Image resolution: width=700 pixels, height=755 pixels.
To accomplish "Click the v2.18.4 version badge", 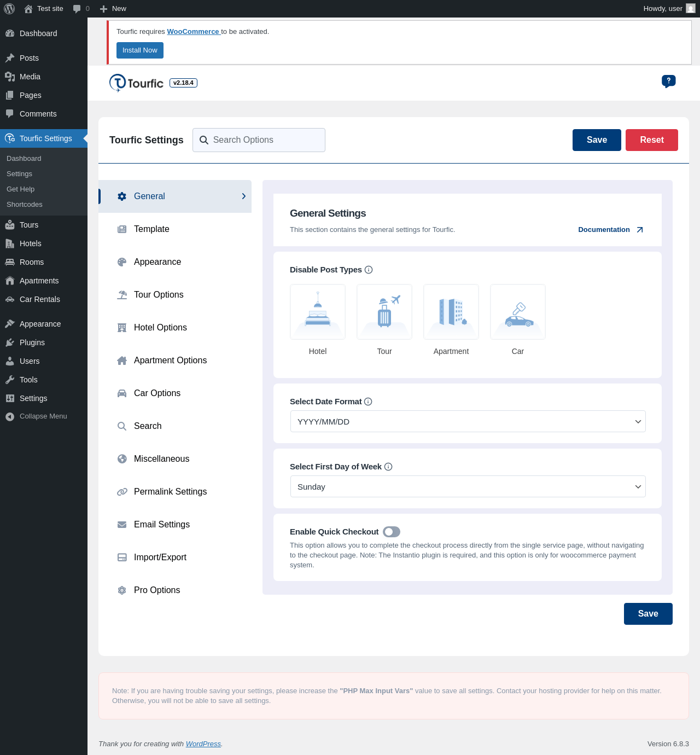I will pyautogui.click(x=183, y=83).
